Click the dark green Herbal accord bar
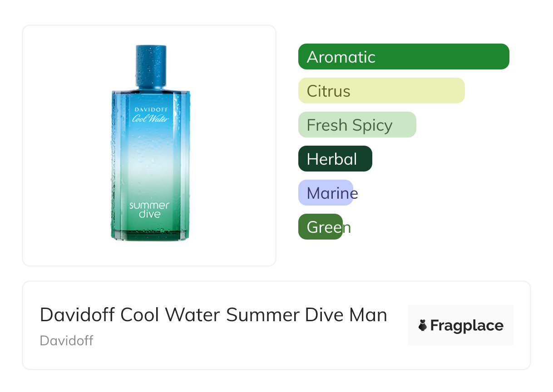The height and width of the screenshot is (392, 553). 335,159
